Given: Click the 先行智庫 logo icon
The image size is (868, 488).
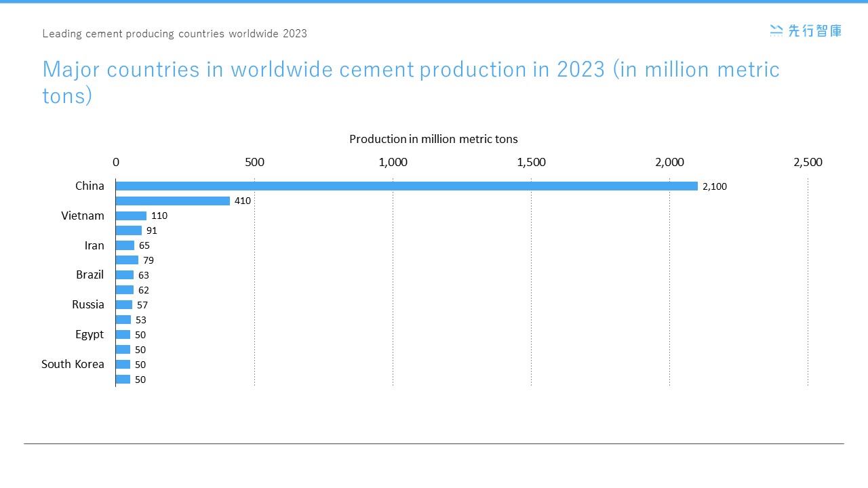Looking at the screenshot, I should click(x=775, y=30).
